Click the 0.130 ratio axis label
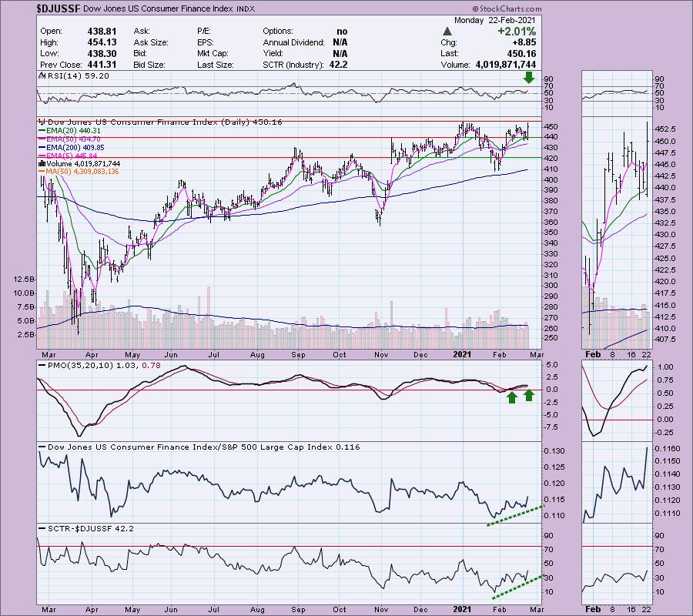693x616 pixels. (x=555, y=451)
